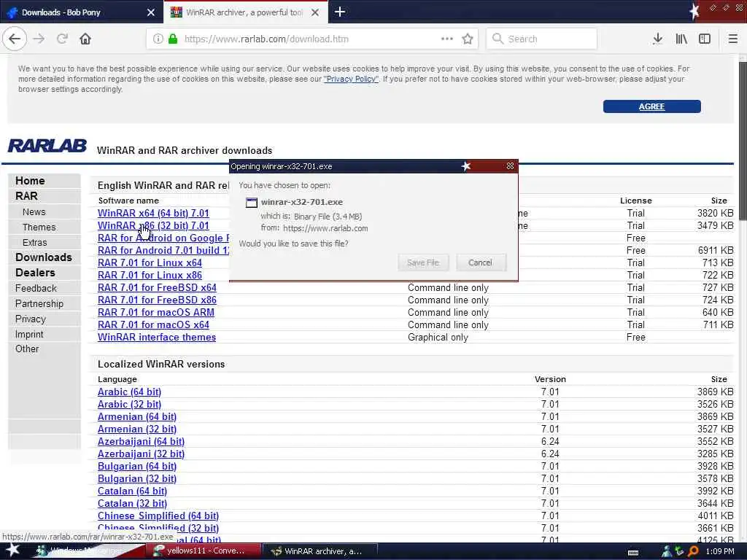The height and width of the screenshot is (560, 747).
Task: Click the Catalan (64 bit) link
Action: coord(132,491)
